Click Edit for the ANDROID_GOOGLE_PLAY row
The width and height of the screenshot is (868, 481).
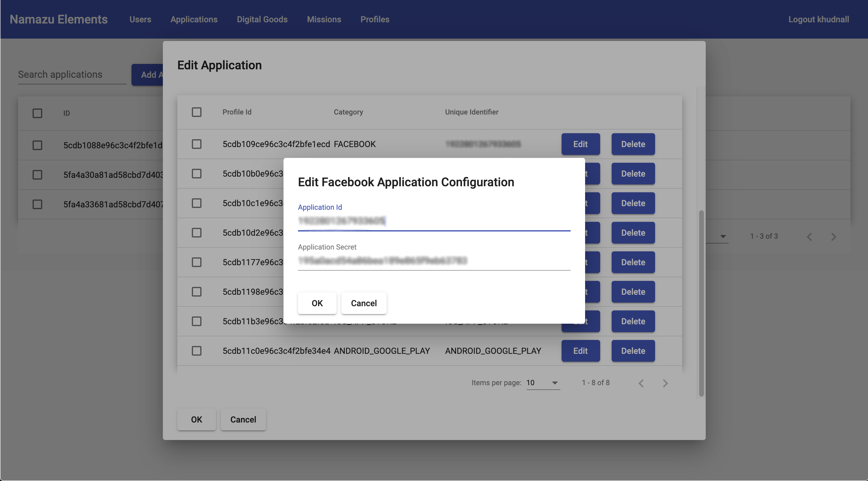pyautogui.click(x=581, y=351)
